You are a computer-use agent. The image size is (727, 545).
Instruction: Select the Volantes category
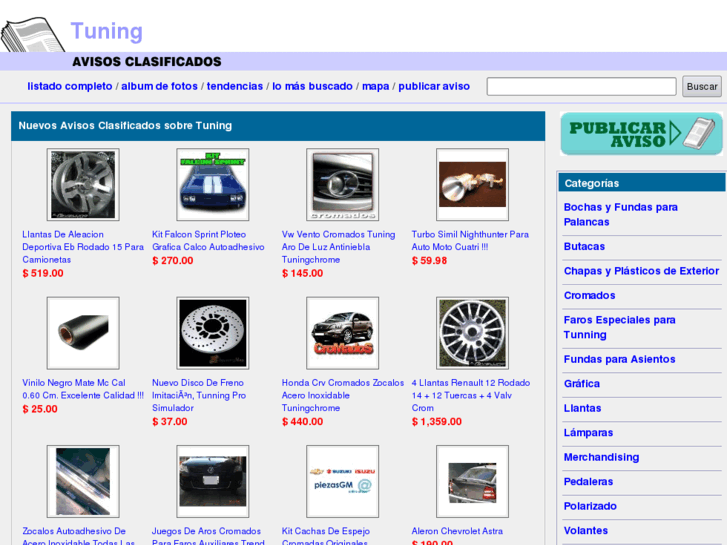click(586, 531)
